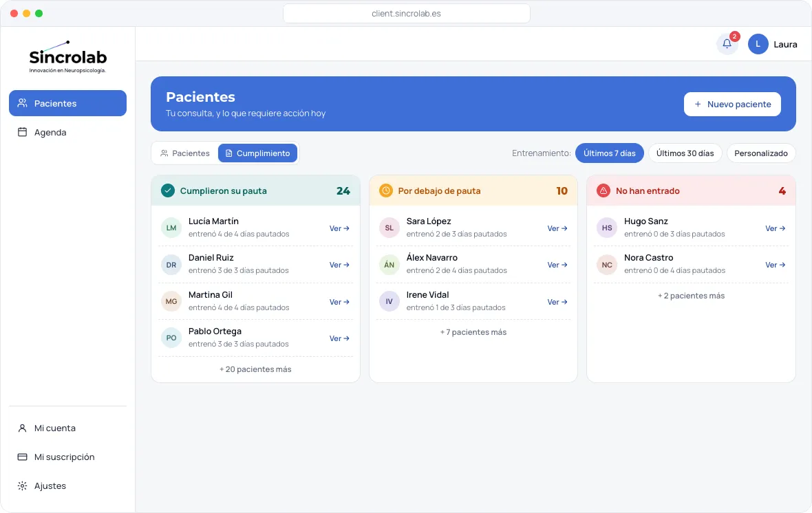Click the Laura profile avatar
This screenshot has width=812, height=513.
(758, 44)
